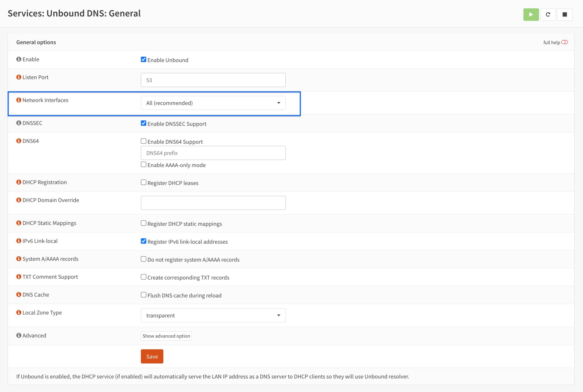
Task: Open help info icon for Enable
Action: (19, 59)
